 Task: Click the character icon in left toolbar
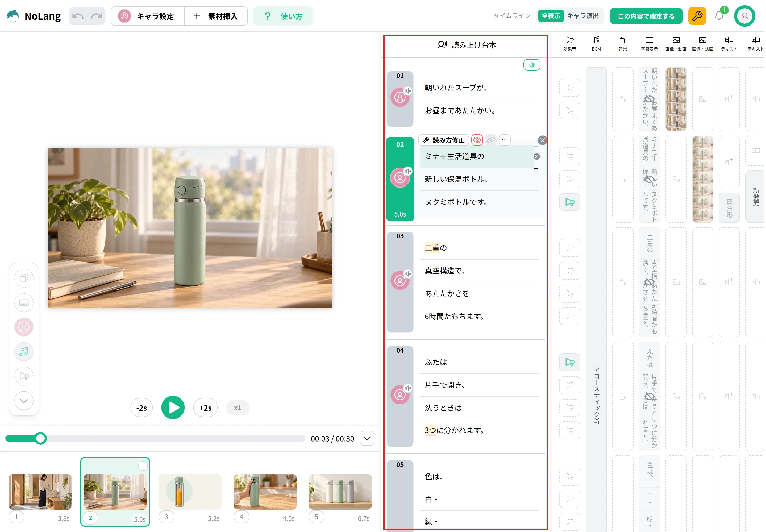(24, 327)
